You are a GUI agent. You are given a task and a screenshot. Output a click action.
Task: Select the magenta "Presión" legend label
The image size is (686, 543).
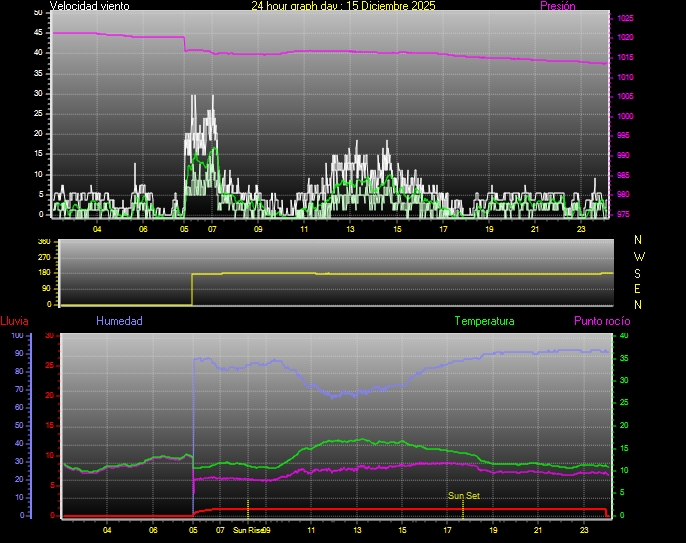tap(557, 6)
